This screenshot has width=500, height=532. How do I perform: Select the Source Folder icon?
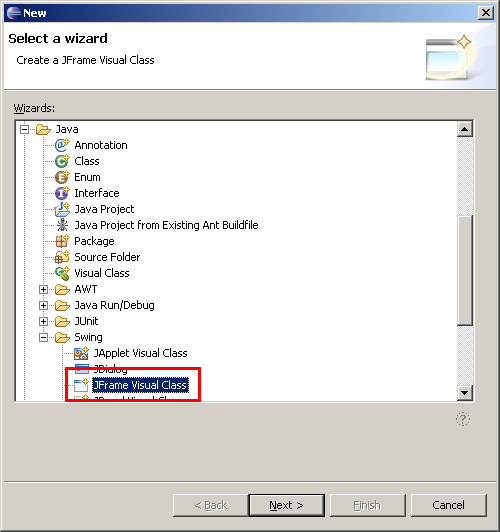62,257
